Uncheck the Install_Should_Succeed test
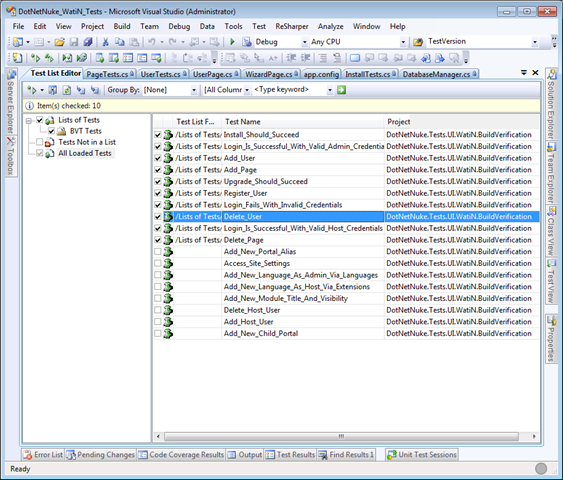 coord(158,135)
